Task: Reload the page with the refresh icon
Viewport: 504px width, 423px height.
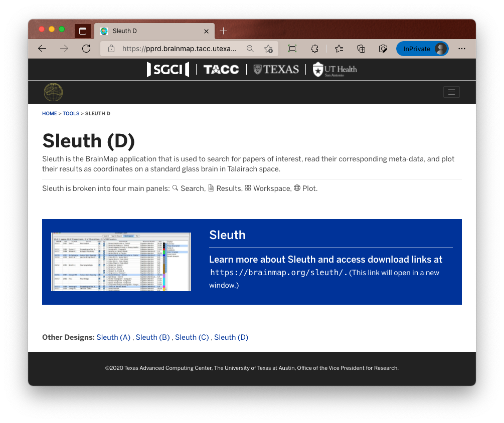Action: click(x=86, y=49)
